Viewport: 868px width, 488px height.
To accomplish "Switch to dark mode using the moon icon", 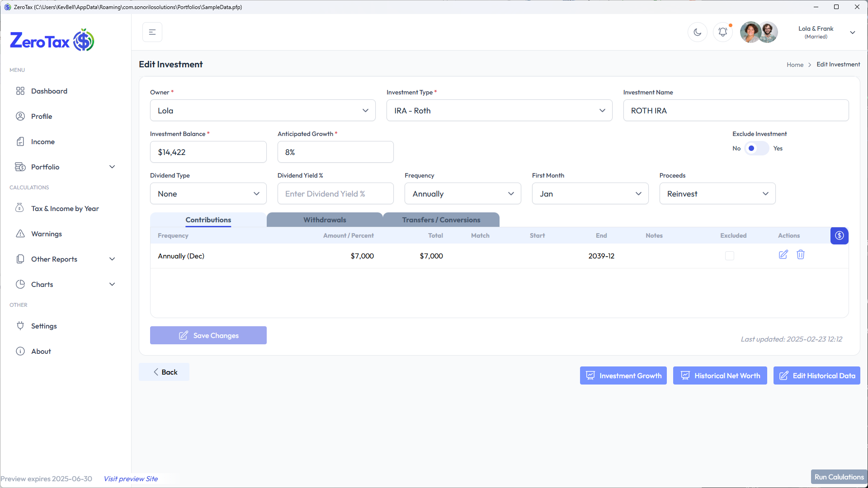I will (x=697, y=32).
